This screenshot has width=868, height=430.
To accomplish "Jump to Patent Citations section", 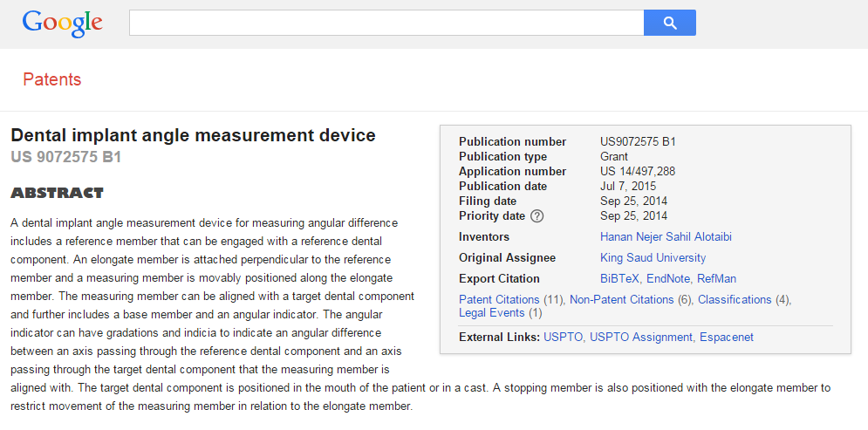I will [499, 300].
